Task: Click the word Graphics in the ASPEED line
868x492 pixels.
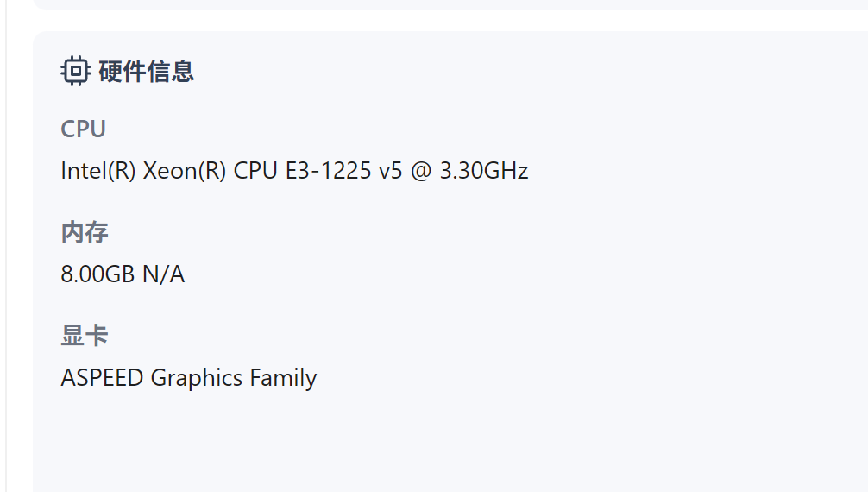Action: click(x=197, y=378)
